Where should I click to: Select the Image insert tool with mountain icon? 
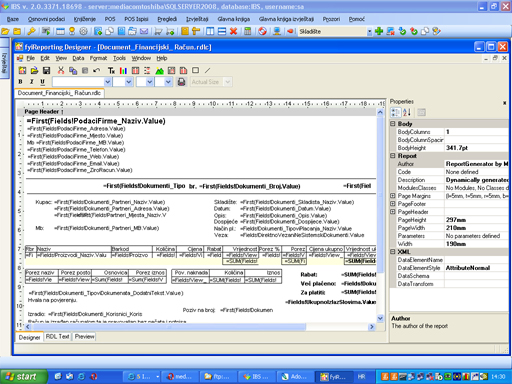pyautogui.click(x=159, y=70)
